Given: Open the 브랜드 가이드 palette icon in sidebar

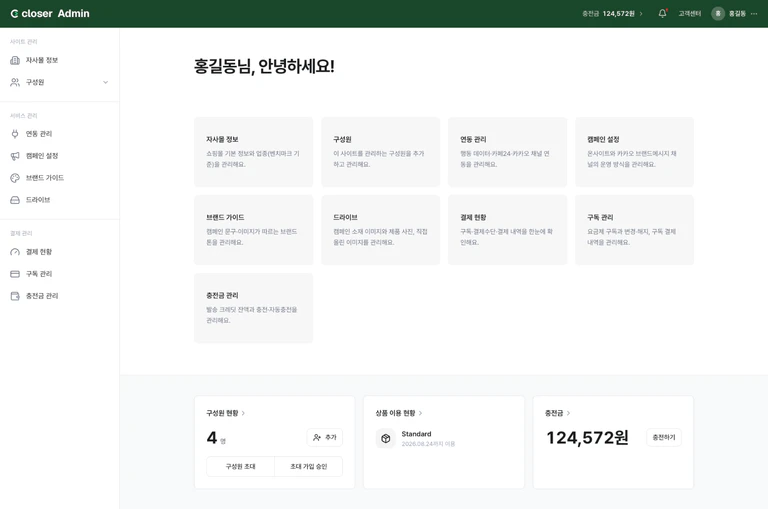Looking at the screenshot, I should pyautogui.click(x=15, y=178).
